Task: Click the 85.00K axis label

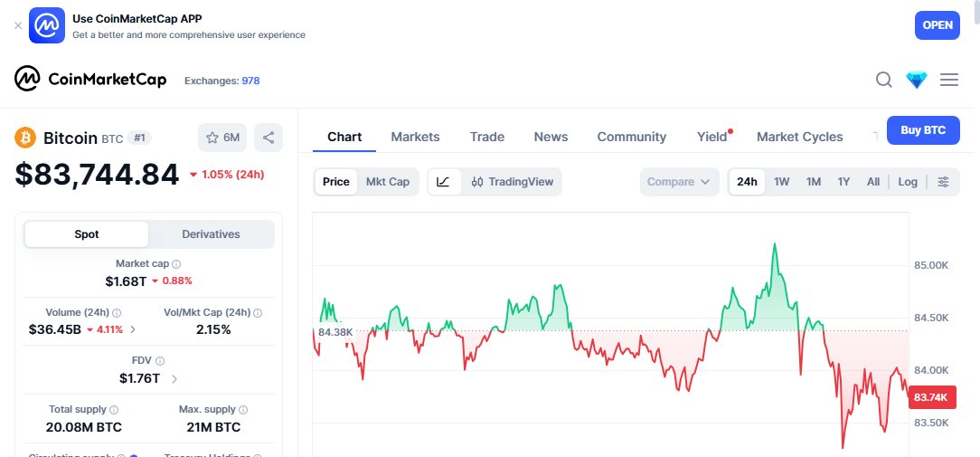Action: 931,265
